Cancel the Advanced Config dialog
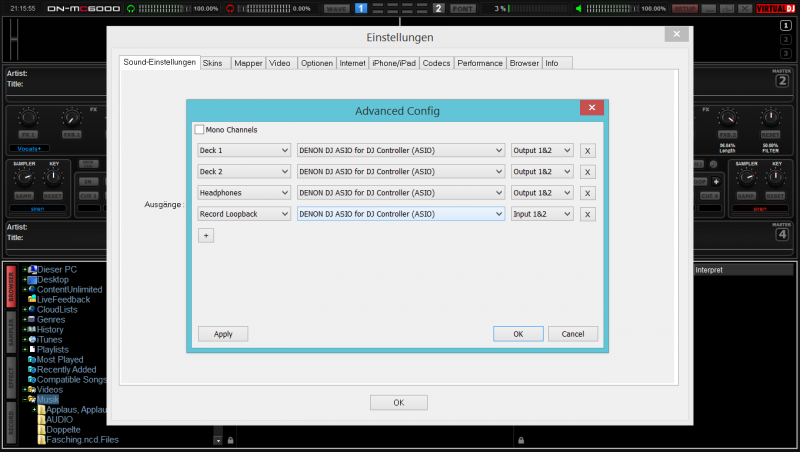800x452 pixels. pyautogui.click(x=573, y=334)
